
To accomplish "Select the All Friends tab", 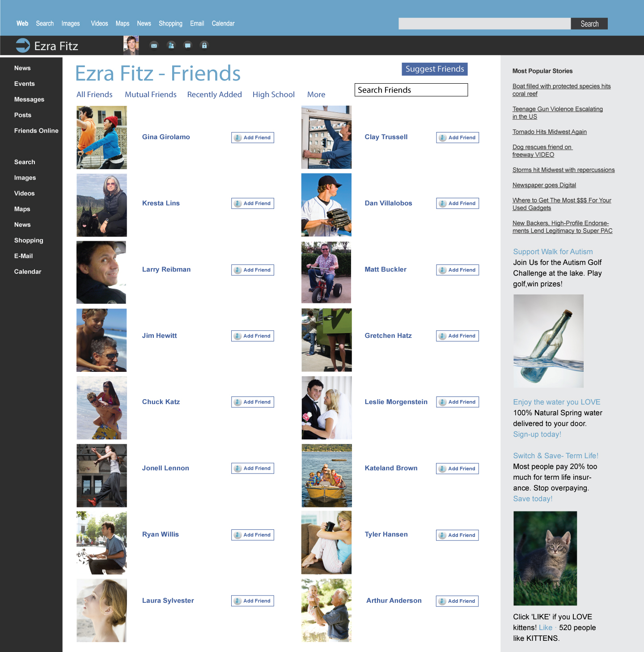I will pos(94,94).
